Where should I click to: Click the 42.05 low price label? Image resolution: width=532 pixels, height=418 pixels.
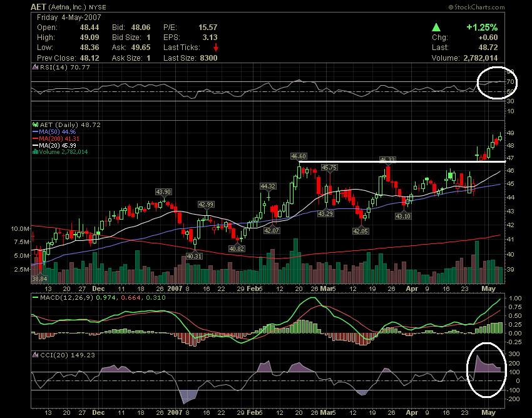point(361,231)
